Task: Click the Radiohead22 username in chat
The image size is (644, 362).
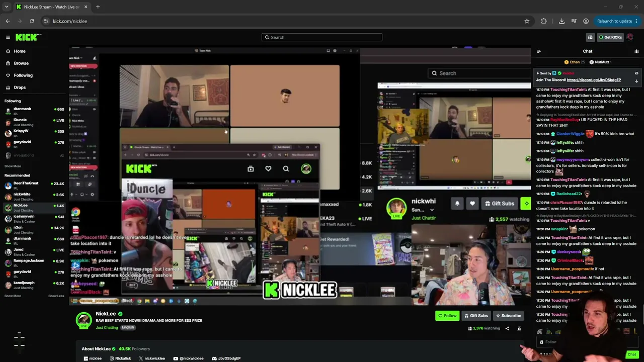Action: click(x=569, y=194)
